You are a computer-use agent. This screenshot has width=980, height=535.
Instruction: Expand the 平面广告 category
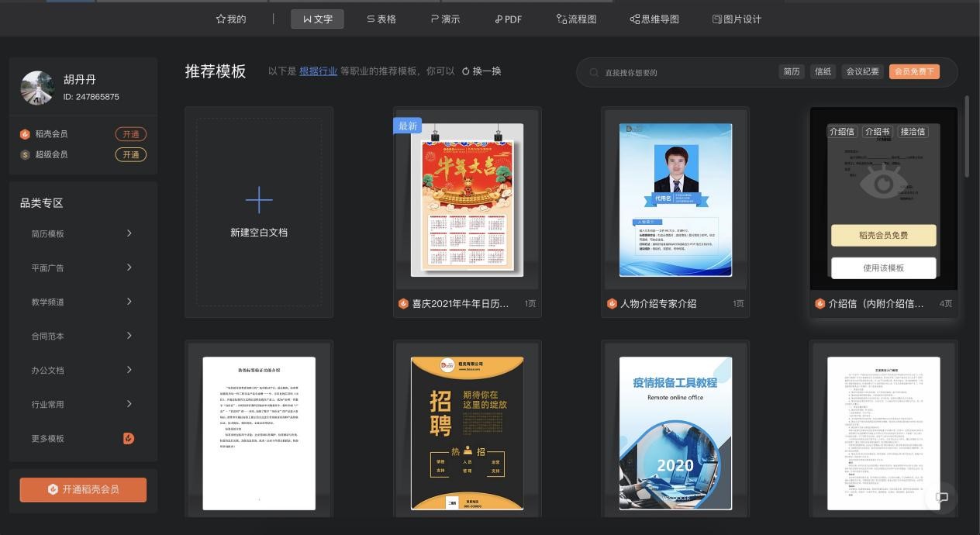[129, 267]
